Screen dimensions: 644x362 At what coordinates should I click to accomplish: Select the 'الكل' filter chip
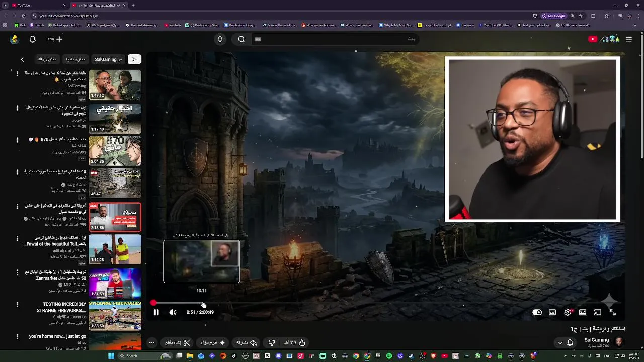pyautogui.click(x=134, y=59)
